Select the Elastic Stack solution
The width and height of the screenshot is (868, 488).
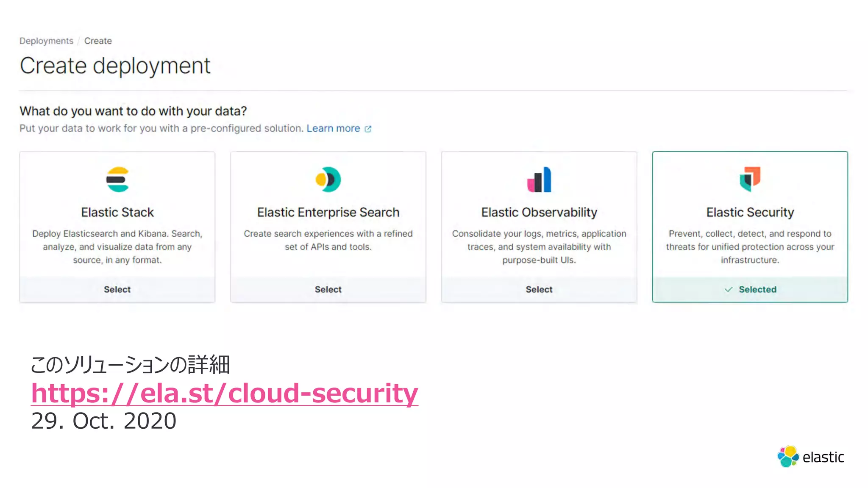[x=117, y=289]
